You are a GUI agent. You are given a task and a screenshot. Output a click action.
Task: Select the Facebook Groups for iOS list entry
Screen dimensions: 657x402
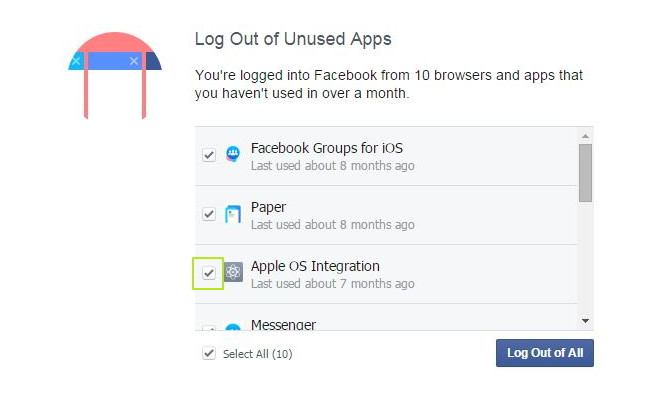point(326,148)
